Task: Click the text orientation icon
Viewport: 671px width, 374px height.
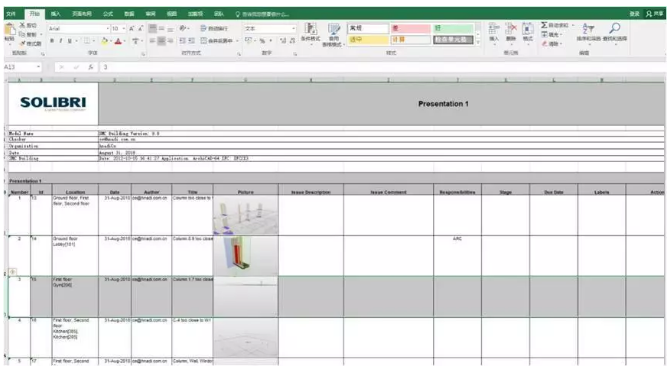Action: point(183,28)
